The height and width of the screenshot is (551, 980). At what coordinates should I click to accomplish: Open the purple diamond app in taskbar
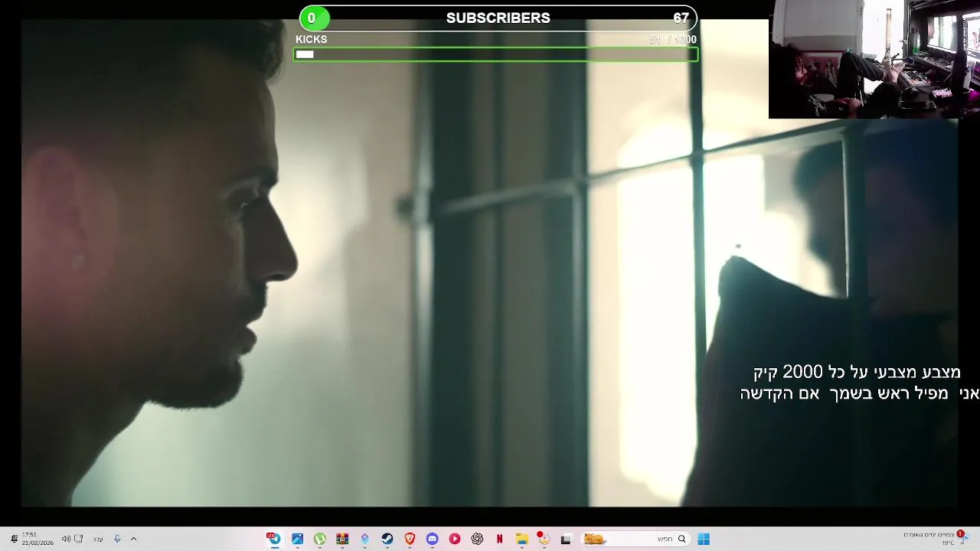pos(364,539)
